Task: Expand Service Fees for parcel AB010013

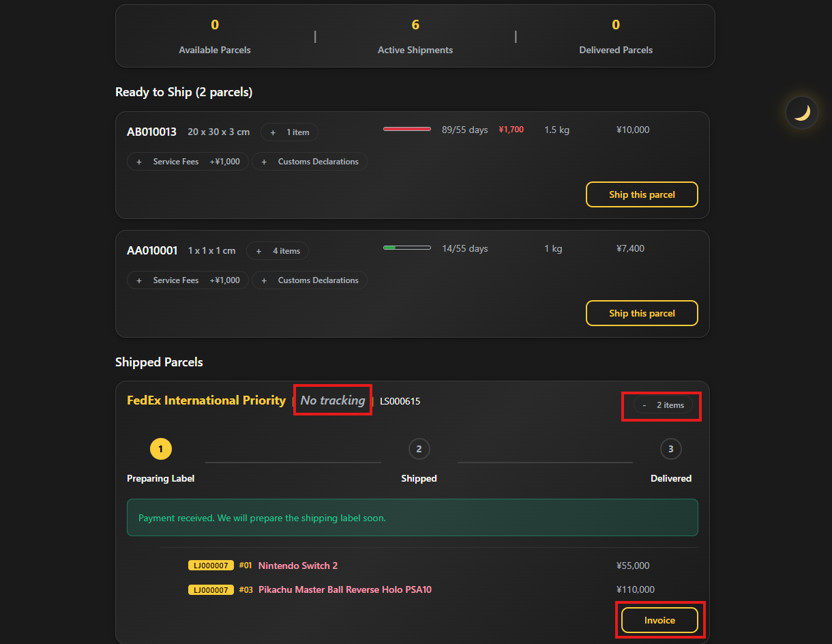Action: tap(188, 162)
